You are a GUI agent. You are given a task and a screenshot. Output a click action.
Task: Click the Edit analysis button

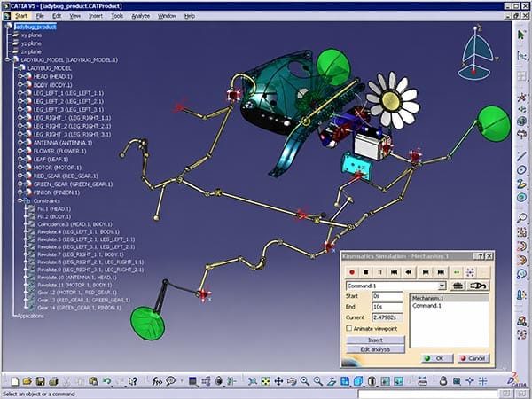(x=375, y=349)
